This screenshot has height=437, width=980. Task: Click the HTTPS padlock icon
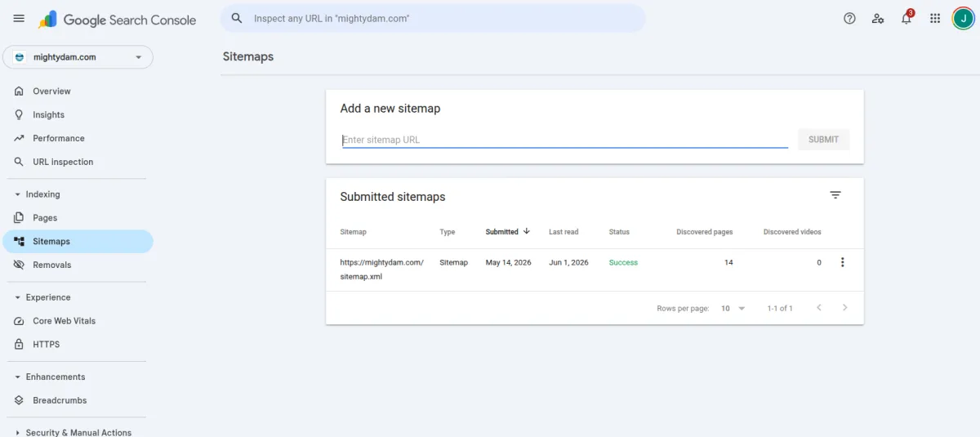(19, 345)
